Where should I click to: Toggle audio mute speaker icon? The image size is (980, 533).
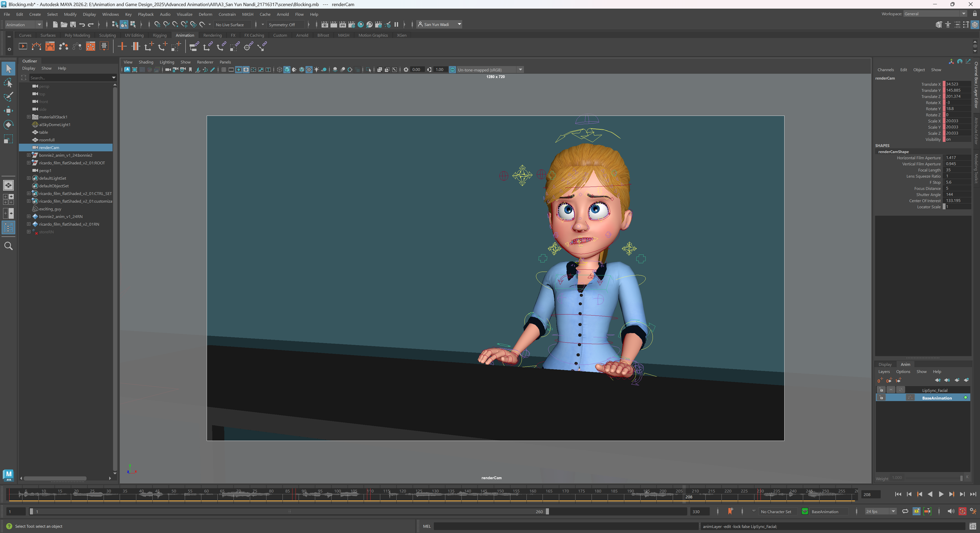(951, 511)
